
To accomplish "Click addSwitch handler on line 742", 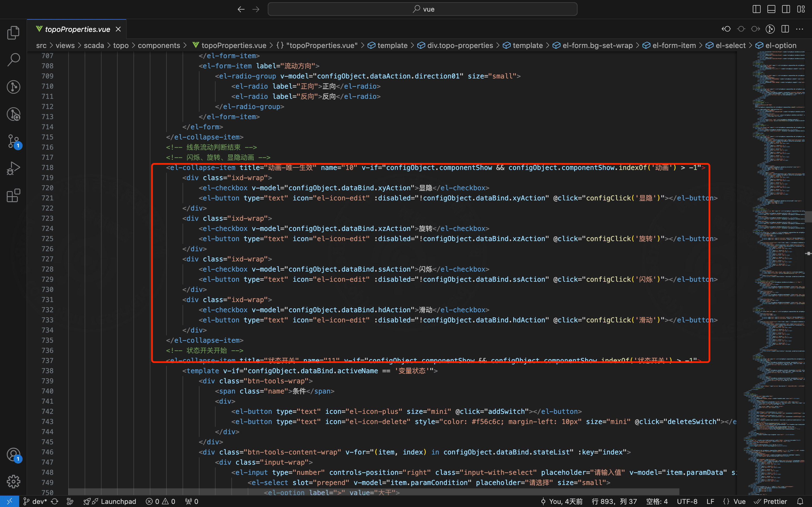I will [x=506, y=411].
